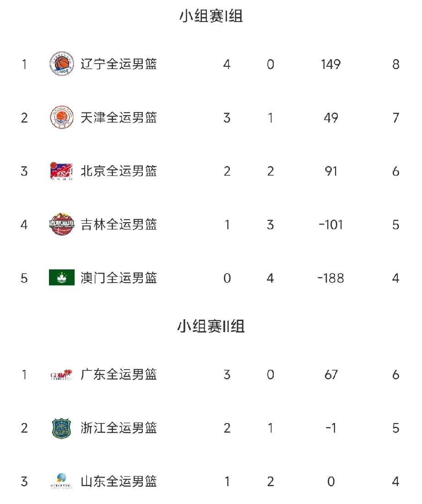422x504 pixels.
Task: Click the Macau green flag icon
Action: tap(61, 278)
